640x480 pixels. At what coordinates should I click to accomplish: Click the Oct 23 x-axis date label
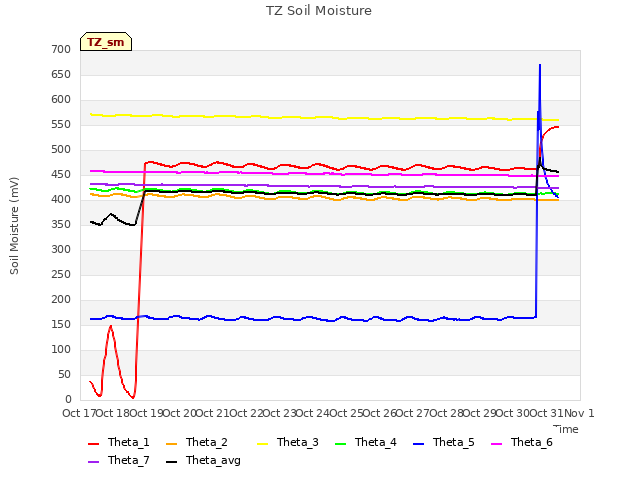[x=280, y=413]
